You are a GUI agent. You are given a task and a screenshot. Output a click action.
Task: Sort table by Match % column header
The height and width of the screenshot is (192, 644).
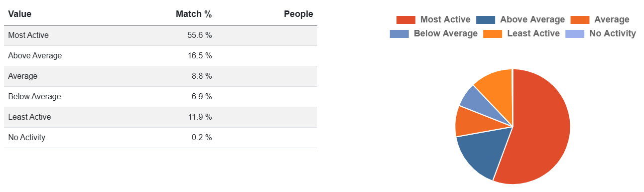(194, 14)
